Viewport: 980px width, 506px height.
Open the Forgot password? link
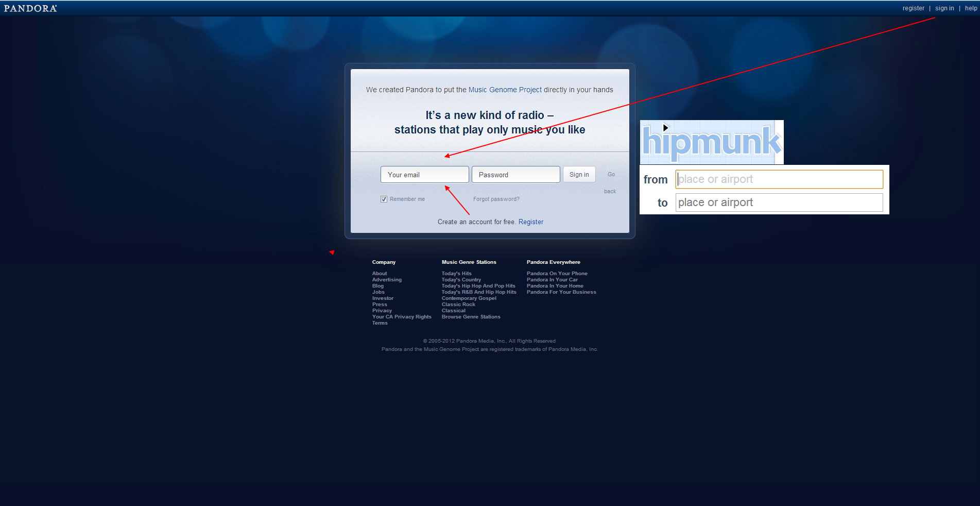point(496,199)
